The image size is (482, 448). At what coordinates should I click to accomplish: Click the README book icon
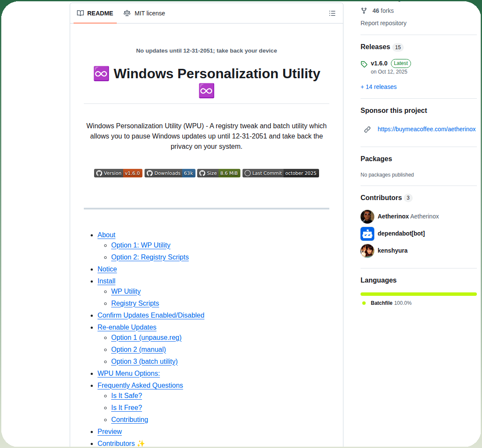[x=80, y=13]
